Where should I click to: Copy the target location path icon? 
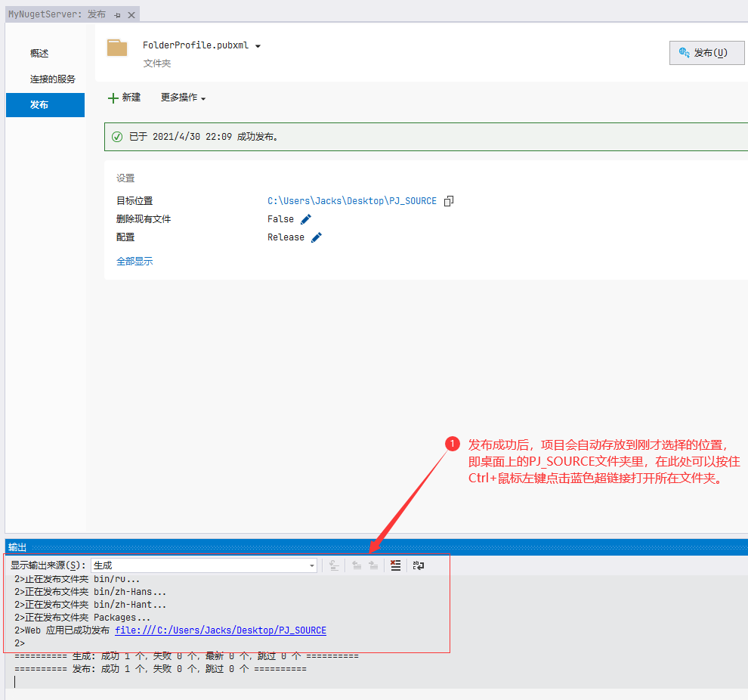coord(448,201)
